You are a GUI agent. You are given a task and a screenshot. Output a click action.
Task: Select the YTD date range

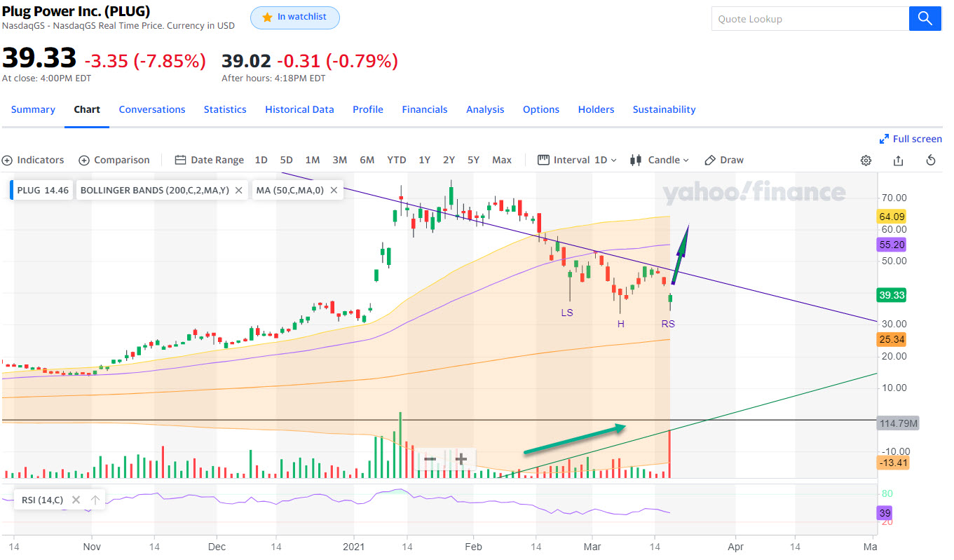tap(397, 160)
